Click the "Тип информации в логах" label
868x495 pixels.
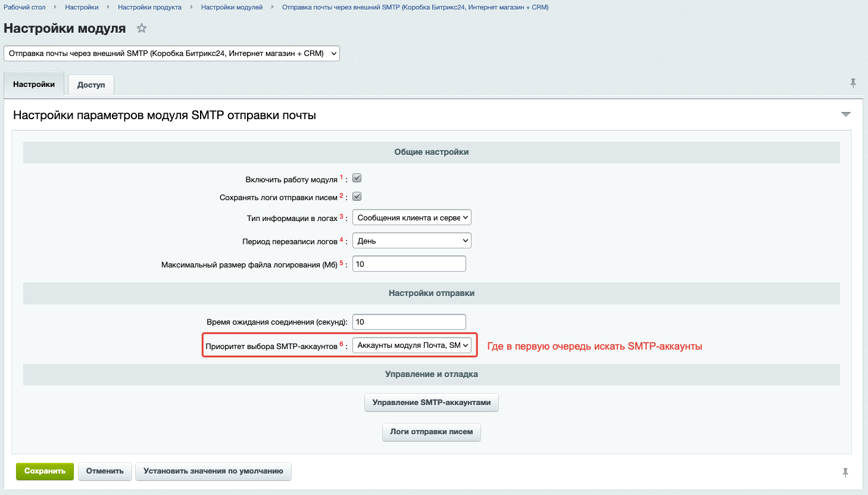pos(292,219)
